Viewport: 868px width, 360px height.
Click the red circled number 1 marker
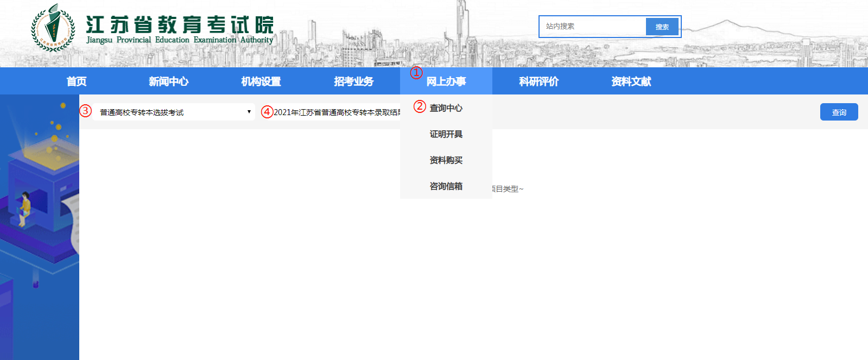(x=416, y=73)
